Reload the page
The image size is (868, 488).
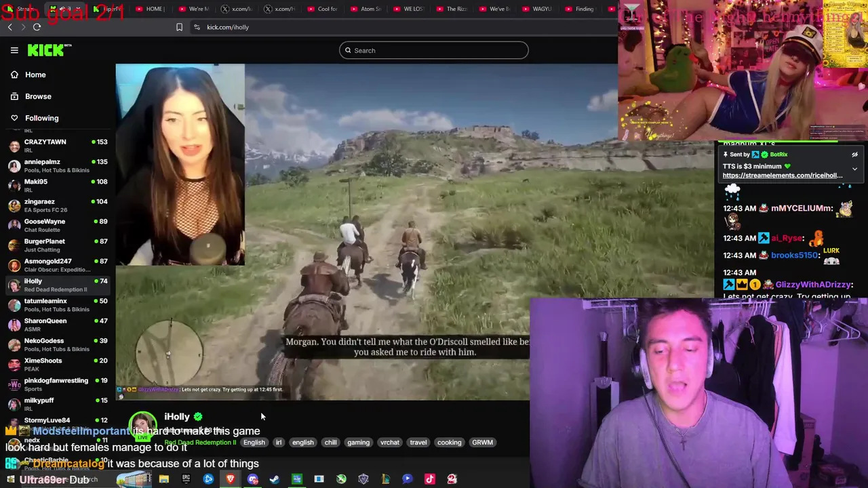tap(37, 27)
